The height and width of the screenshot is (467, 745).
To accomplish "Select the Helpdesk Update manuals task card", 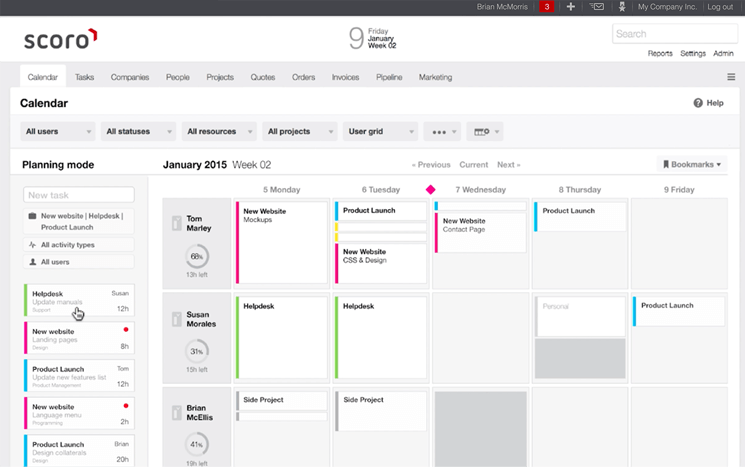I will [79, 300].
